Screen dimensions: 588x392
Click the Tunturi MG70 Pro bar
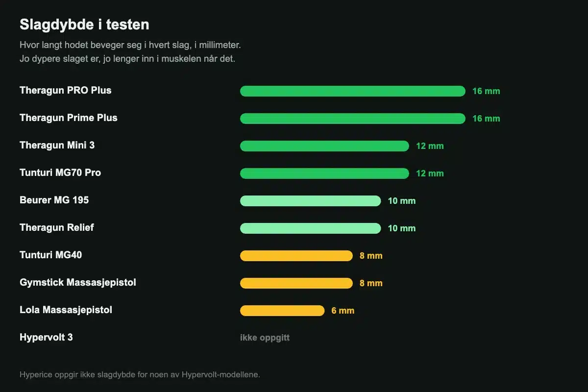324,173
